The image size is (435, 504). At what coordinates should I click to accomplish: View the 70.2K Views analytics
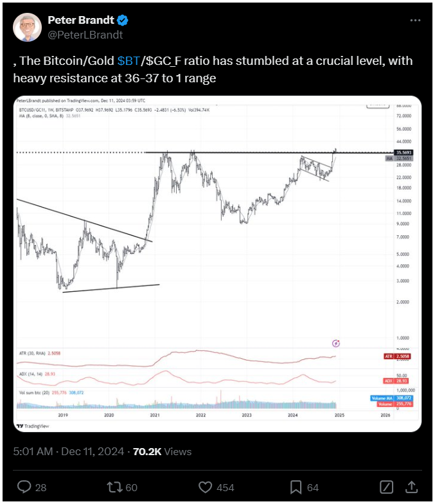(x=162, y=451)
